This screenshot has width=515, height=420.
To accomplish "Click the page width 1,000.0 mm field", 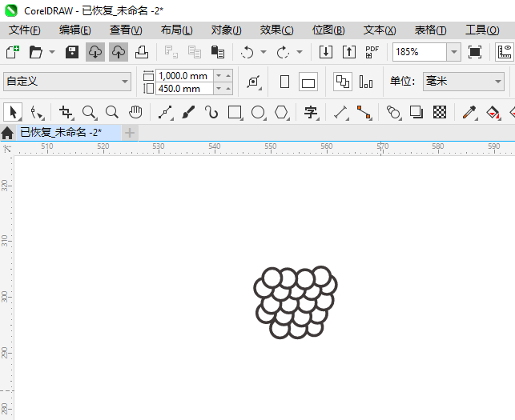I will (x=183, y=75).
